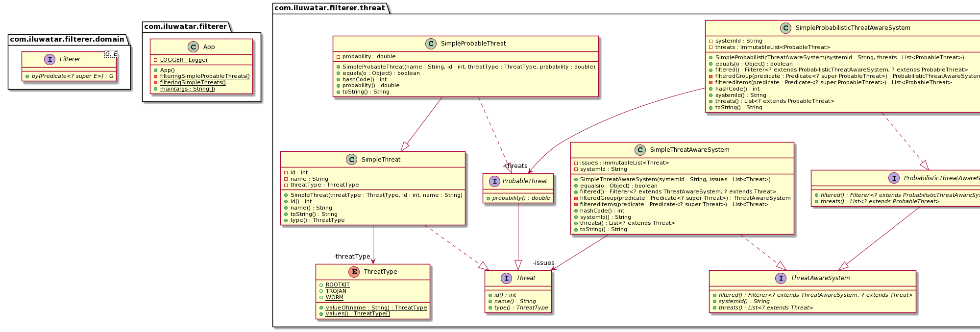Select the SimpleProbabilisticThreatAwareSystem class icon

785,28
